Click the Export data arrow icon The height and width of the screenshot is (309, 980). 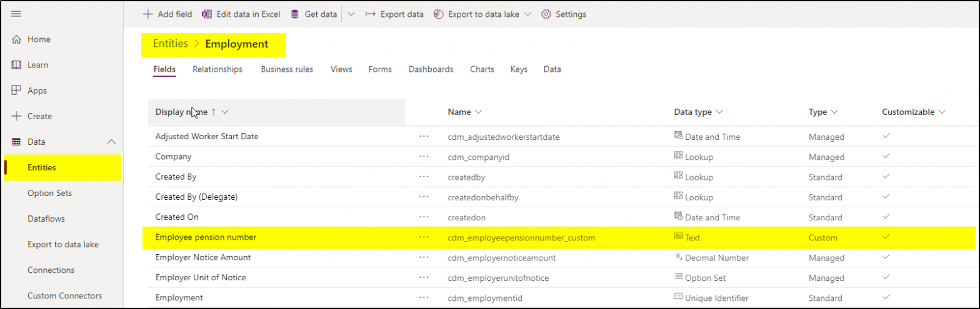[370, 14]
